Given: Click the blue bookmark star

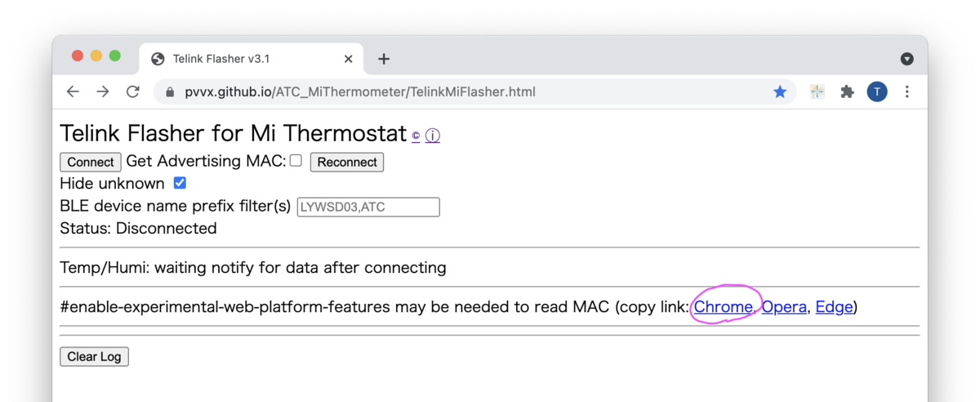Looking at the screenshot, I should tap(780, 92).
